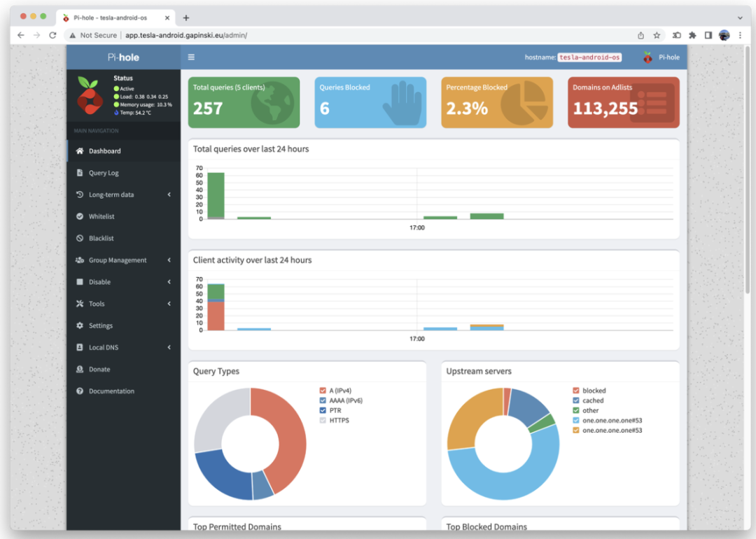This screenshot has height=539, width=756.
Task: Click the Query Log document icon
Action: pyautogui.click(x=80, y=173)
